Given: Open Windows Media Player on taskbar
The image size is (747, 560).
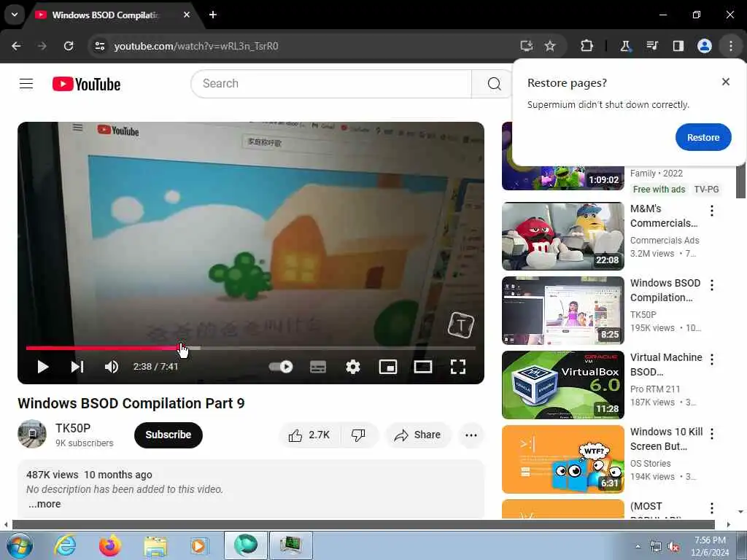Looking at the screenshot, I should (x=199, y=545).
